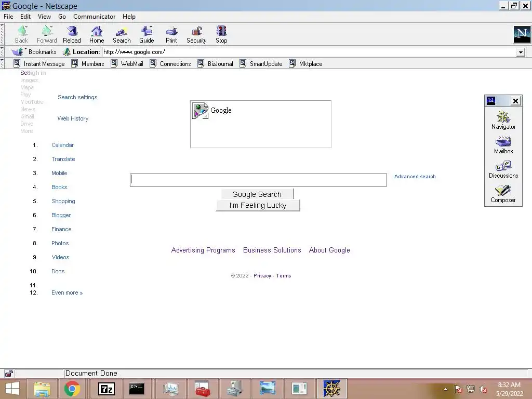The width and height of the screenshot is (532, 399).
Task: Open the File menu
Action: (8, 16)
